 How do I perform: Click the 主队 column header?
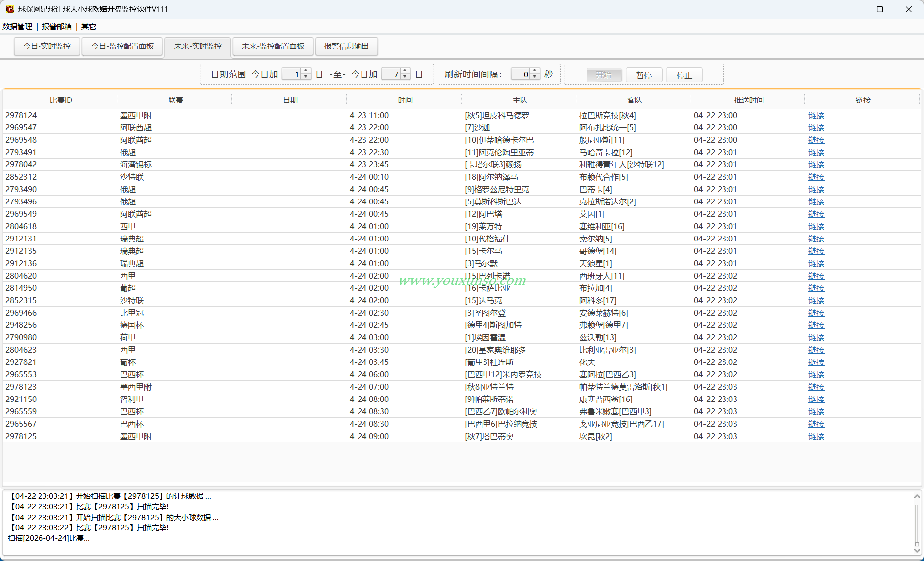pos(520,100)
